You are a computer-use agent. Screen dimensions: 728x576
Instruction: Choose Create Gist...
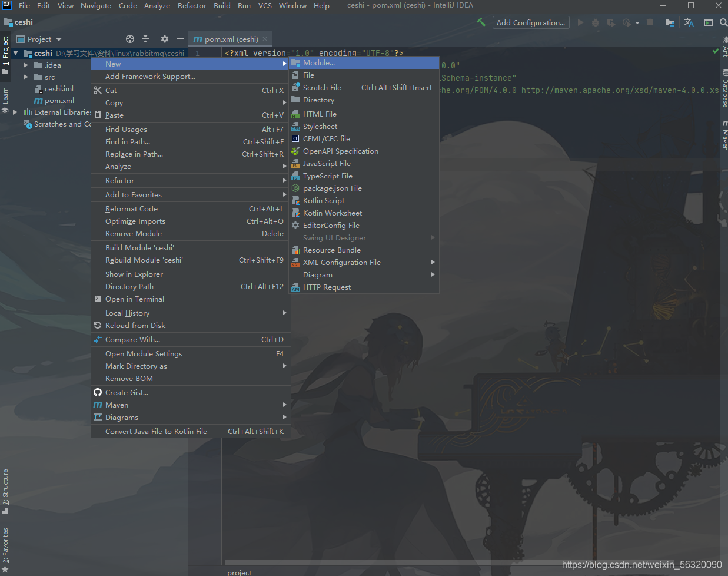click(191, 393)
